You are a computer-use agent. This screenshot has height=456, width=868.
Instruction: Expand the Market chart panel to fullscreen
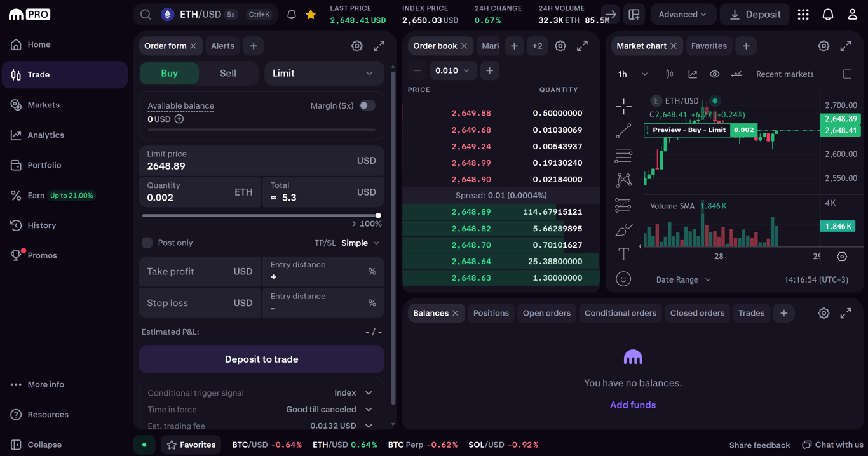click(x=846, y=46)
